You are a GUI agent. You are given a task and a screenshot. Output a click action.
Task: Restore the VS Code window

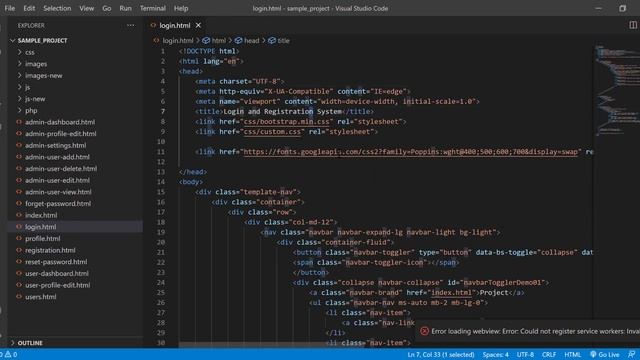pos(622,8)
